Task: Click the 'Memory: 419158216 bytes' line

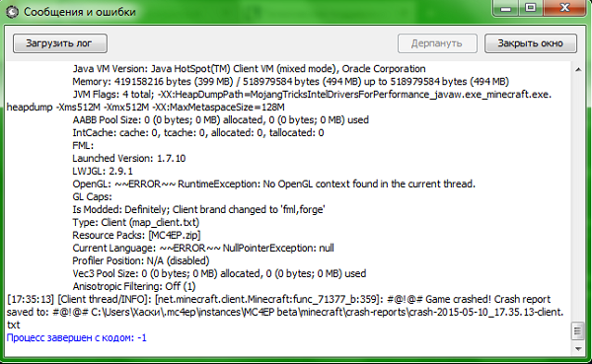Action: (x=291, y=82)
